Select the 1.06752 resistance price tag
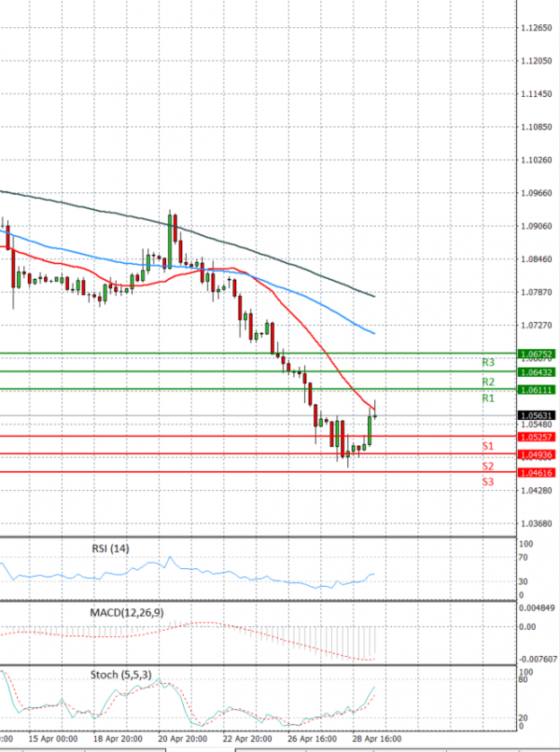 point(537,354)
